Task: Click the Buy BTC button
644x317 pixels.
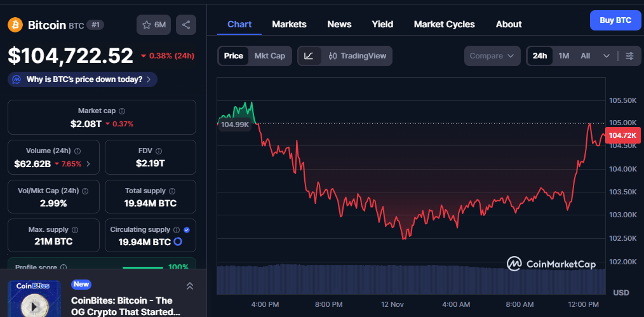Action: (615, 20)
